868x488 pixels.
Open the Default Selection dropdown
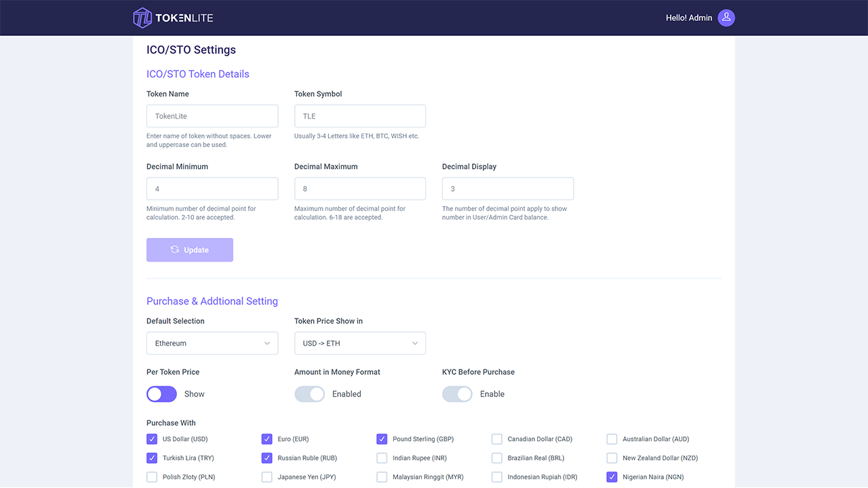coord(212,343)
